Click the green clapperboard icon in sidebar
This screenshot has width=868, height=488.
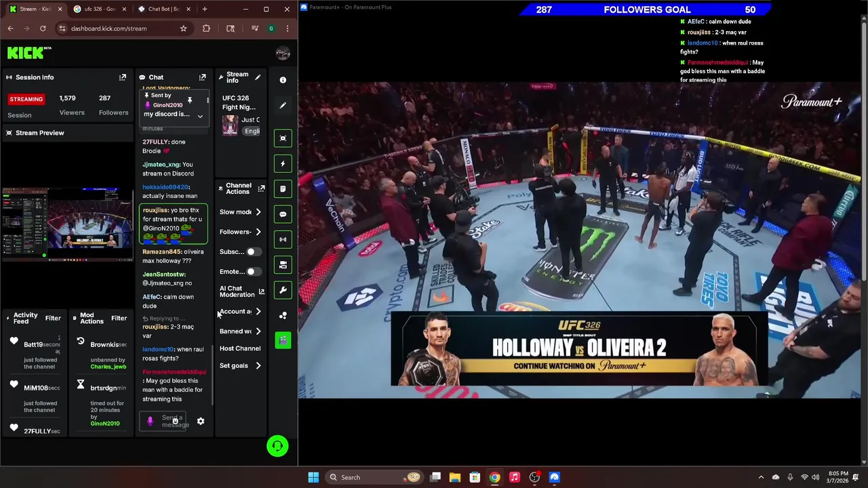[283, 340]
